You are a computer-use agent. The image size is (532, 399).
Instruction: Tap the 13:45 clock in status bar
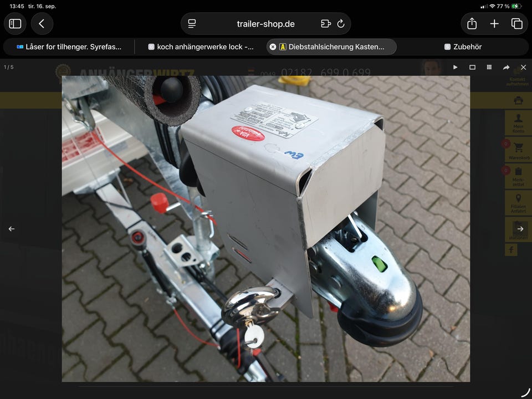17,6
